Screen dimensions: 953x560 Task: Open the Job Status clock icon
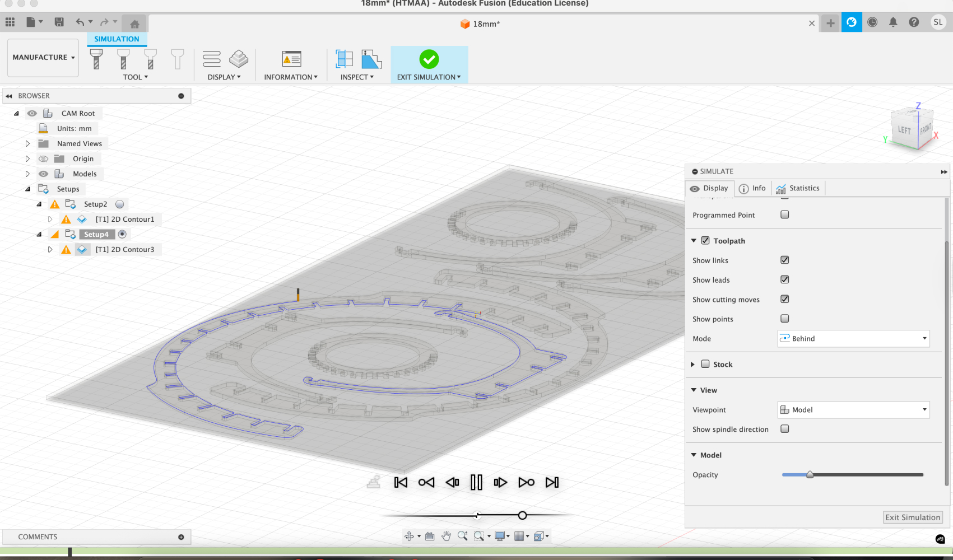click(x=872, y=22)
